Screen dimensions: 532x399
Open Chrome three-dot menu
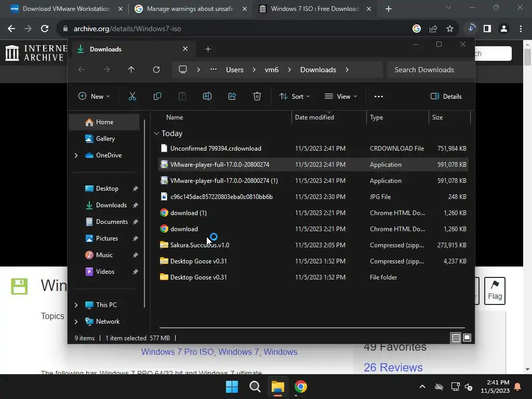(521, 29)
